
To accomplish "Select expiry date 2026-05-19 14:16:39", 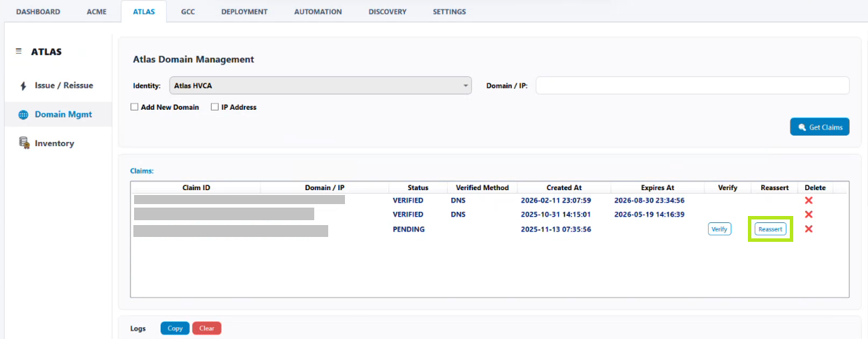I will point(649,215).
